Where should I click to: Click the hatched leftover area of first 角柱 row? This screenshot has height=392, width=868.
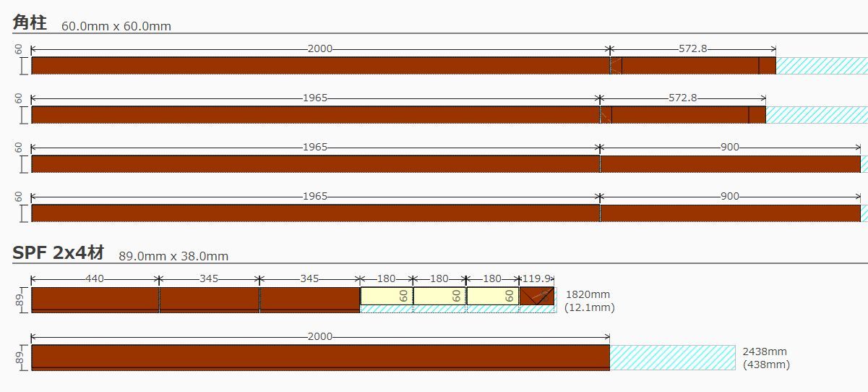tap(822, 65)
